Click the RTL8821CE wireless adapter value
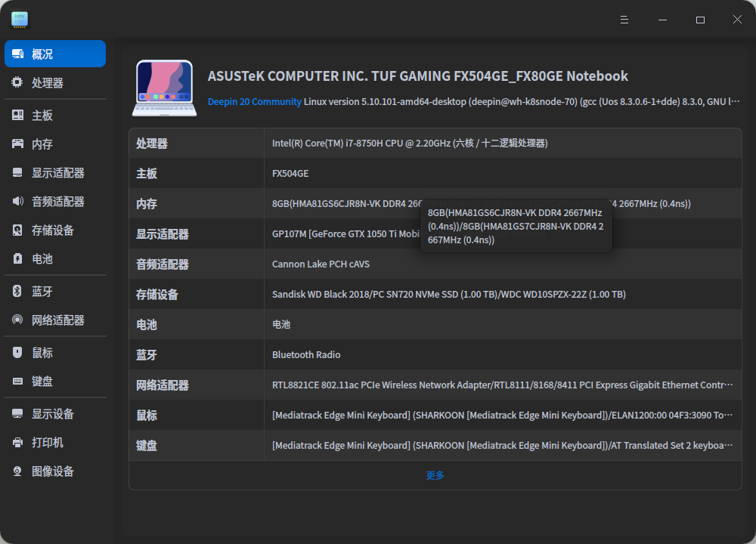The height and width of the screenshot is (544, 756). (x=503, y=385)
